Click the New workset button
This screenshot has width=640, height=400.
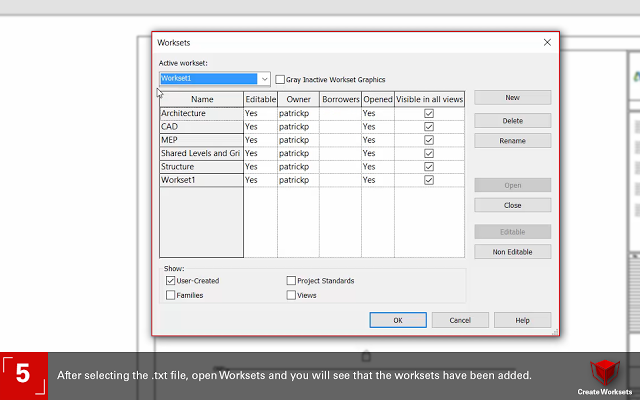coord(513,98)
